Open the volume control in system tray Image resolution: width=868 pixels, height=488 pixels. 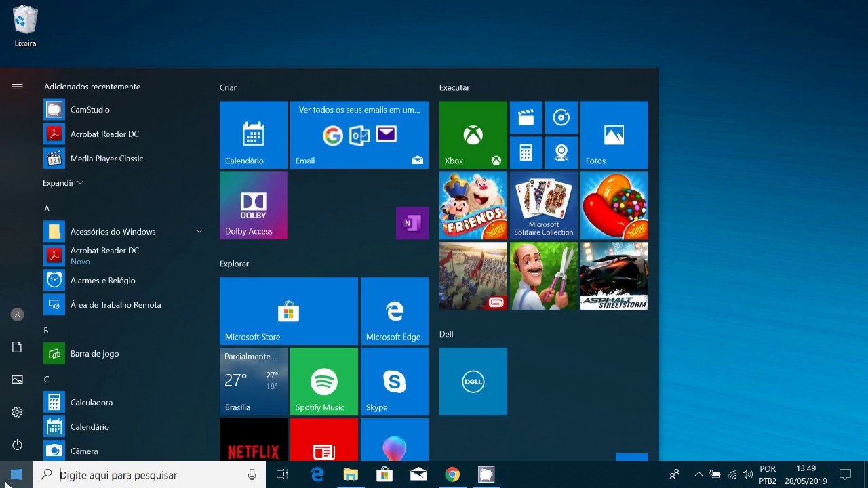click(747, 474)
